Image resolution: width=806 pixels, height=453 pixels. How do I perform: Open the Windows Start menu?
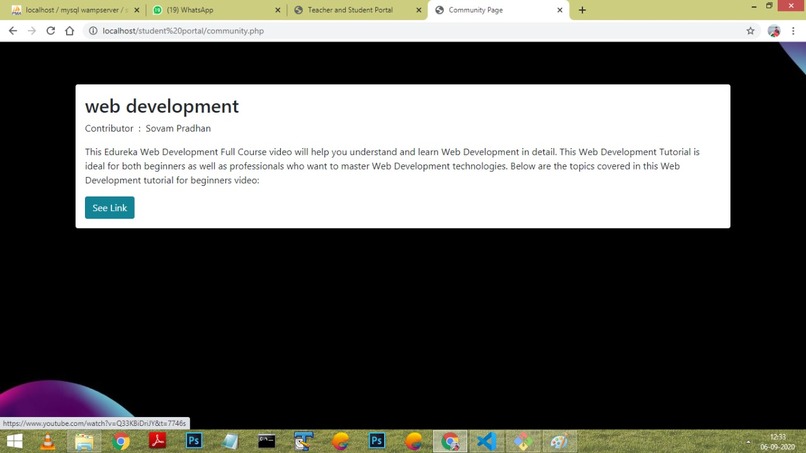tap(14, 442)
